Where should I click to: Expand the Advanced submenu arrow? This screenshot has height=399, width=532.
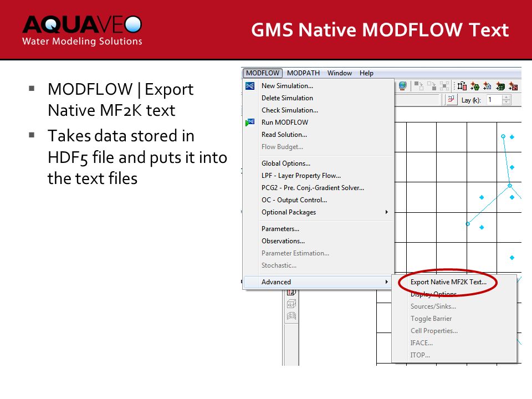click(x=386, y=282)
